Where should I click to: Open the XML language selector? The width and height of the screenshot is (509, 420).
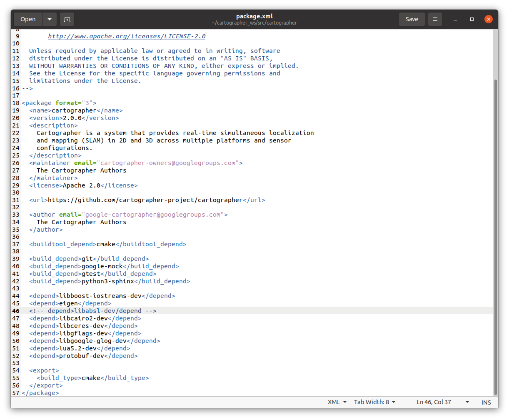(337, 402)
